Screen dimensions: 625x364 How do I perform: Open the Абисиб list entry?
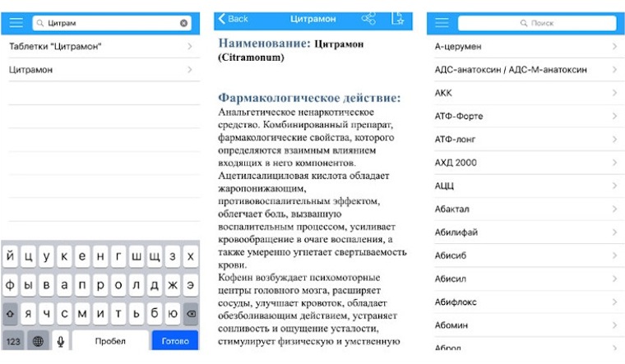(x=525, y=256)
